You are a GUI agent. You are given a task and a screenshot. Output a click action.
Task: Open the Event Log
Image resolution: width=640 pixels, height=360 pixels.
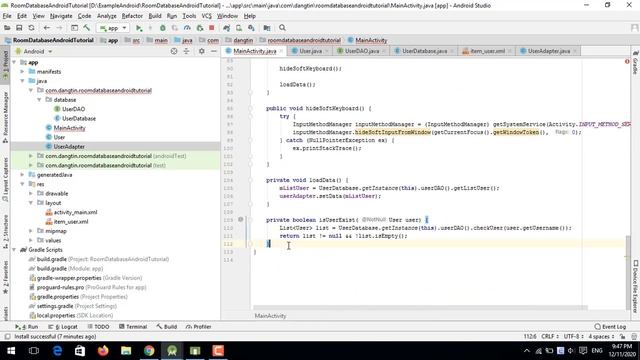[x=610, y=327]
